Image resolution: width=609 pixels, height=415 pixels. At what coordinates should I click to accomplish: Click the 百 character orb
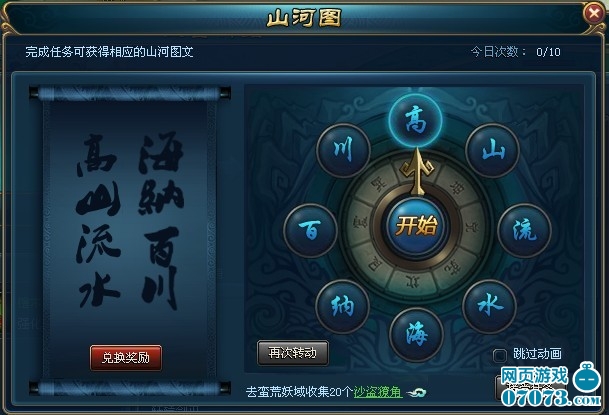coord(310,230)
